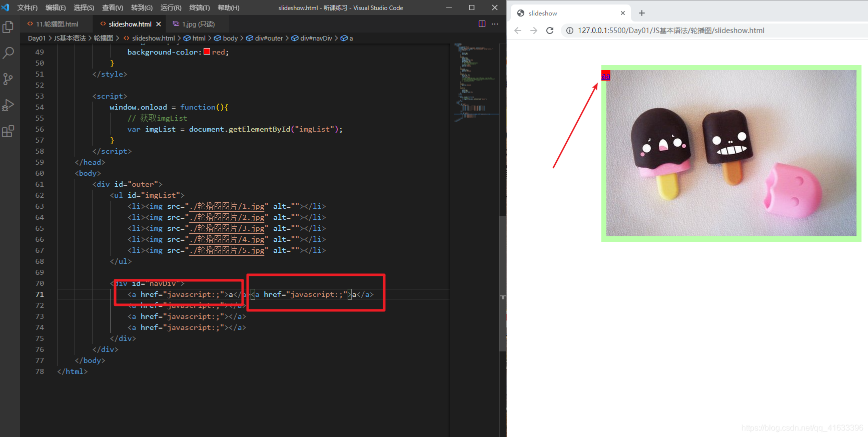
Task: Open the editor More Actions menu
Action: click(495, 24)
